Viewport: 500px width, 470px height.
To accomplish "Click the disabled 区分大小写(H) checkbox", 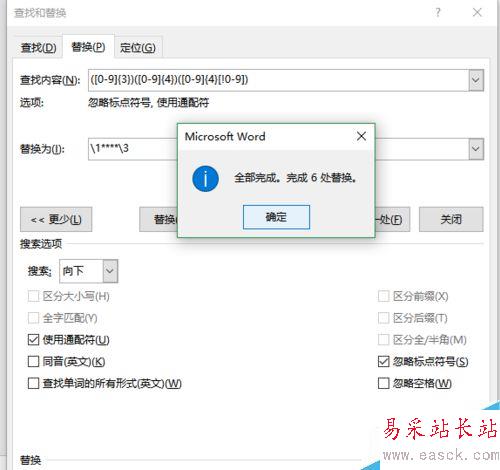I will coord(33,296).
